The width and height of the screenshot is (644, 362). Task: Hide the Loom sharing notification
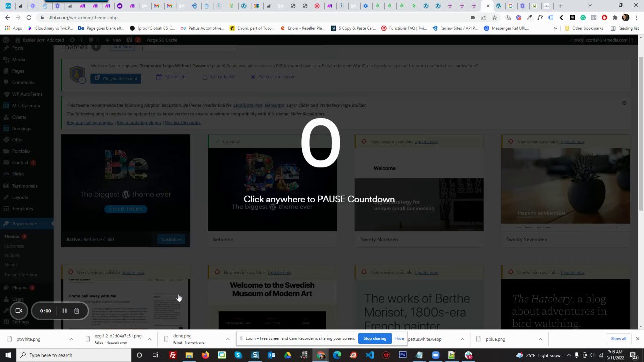click(x=399, y=339)
